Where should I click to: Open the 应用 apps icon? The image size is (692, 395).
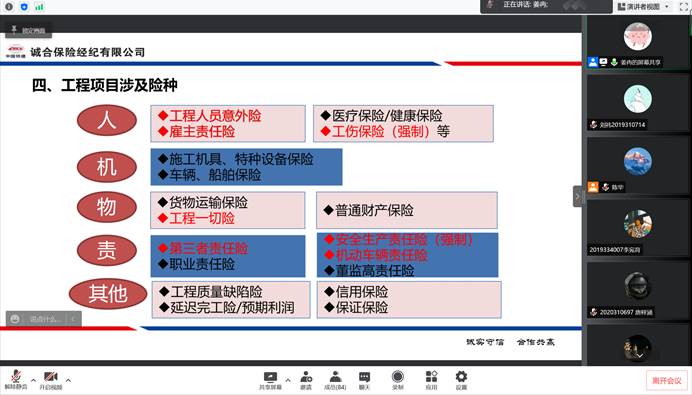click(x=431, y=380)
